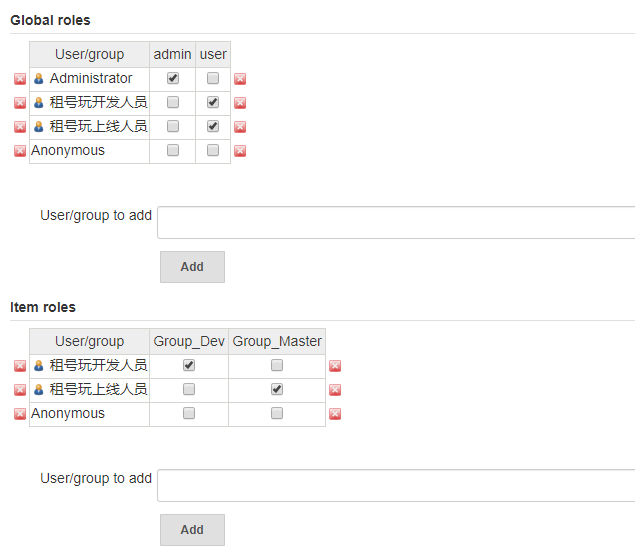Screen dimensions: 635x556
Task: Click Add button under Global roles
Action: [192, 267]
